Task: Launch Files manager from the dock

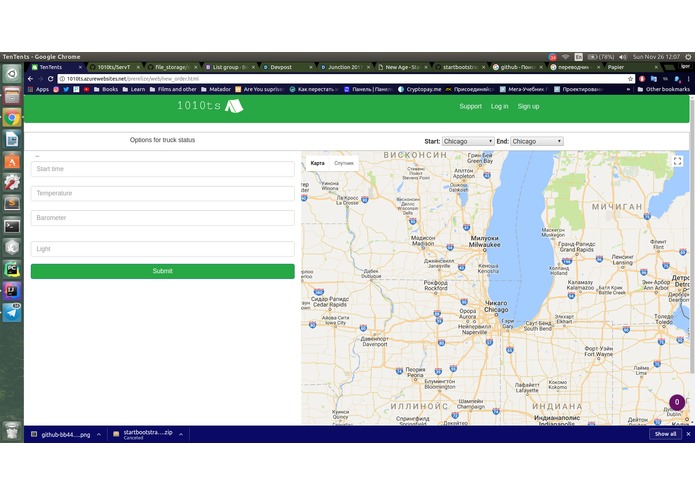Action: [x=12, y=96]
